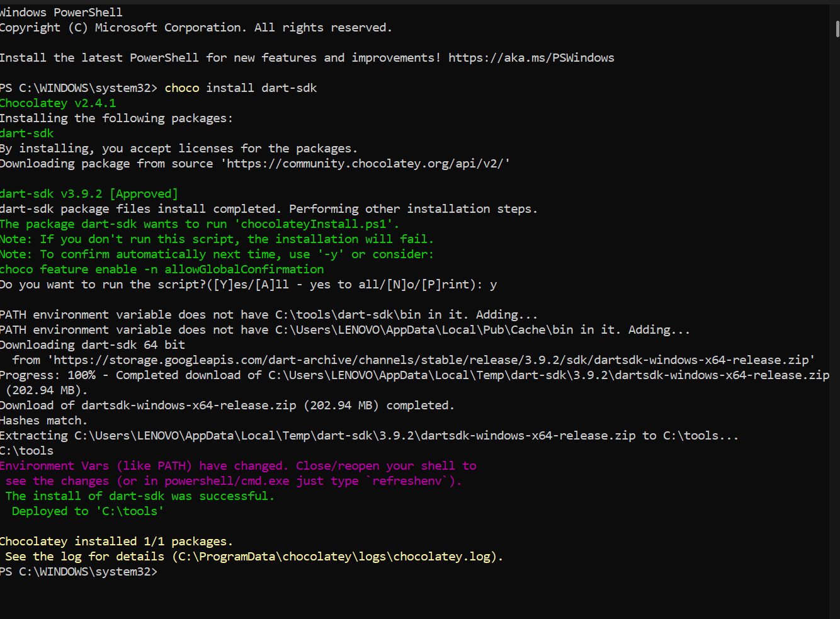Image resolution: width=840 pixels, height=619 pixels.
Task: Click the 'Hashes match.' line
Action: click(x=43, y=421)
